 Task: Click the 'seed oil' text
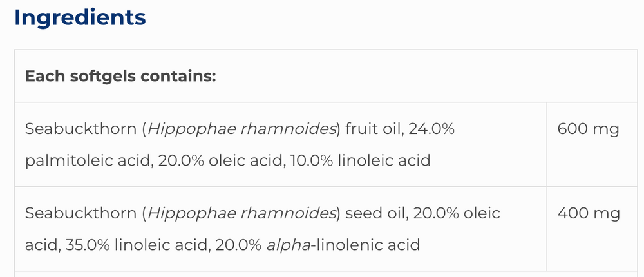pos(375,214)
